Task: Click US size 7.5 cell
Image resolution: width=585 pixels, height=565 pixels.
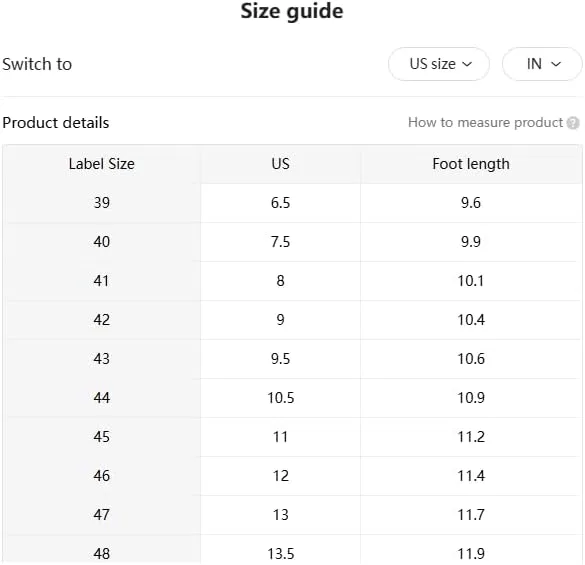Action: [280, 242]
